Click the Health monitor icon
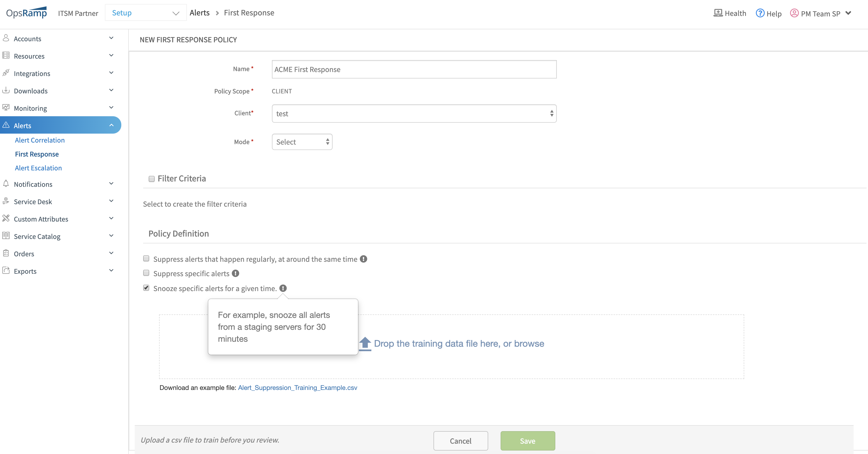 [718, 13]
